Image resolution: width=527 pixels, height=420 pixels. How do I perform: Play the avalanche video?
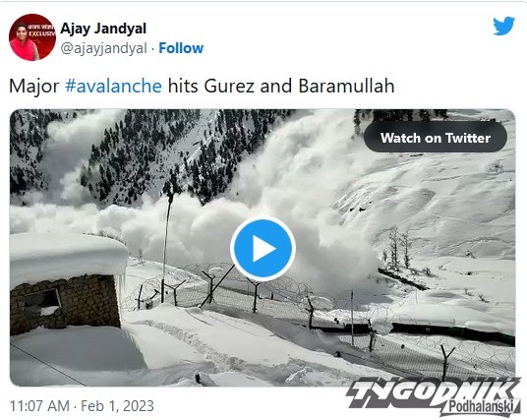tap(263, 249)
